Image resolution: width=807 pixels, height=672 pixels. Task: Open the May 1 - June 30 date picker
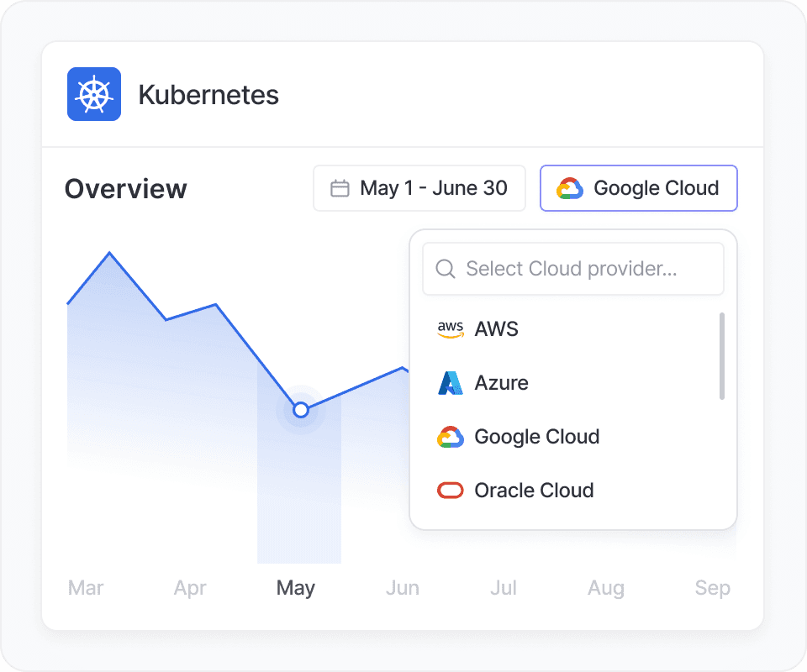419,188
